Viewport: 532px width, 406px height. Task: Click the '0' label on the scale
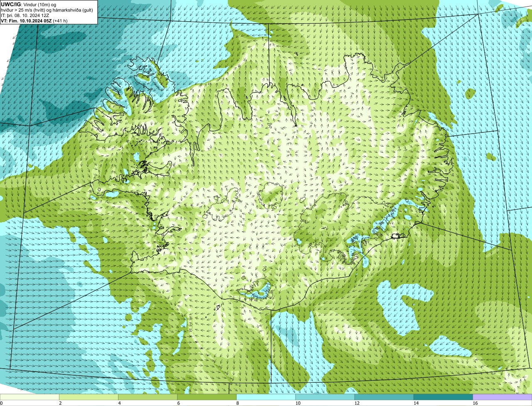[1, 403]
